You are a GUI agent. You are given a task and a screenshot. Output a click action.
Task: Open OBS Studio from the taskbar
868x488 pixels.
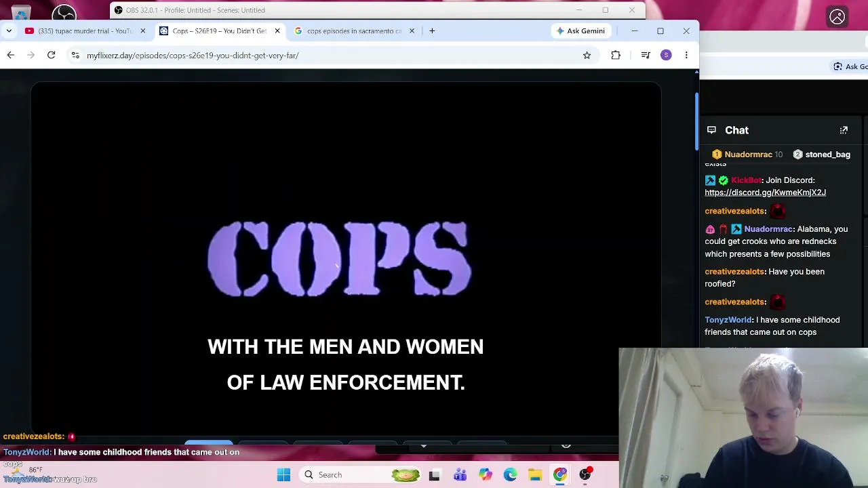(x=585, y=474)
